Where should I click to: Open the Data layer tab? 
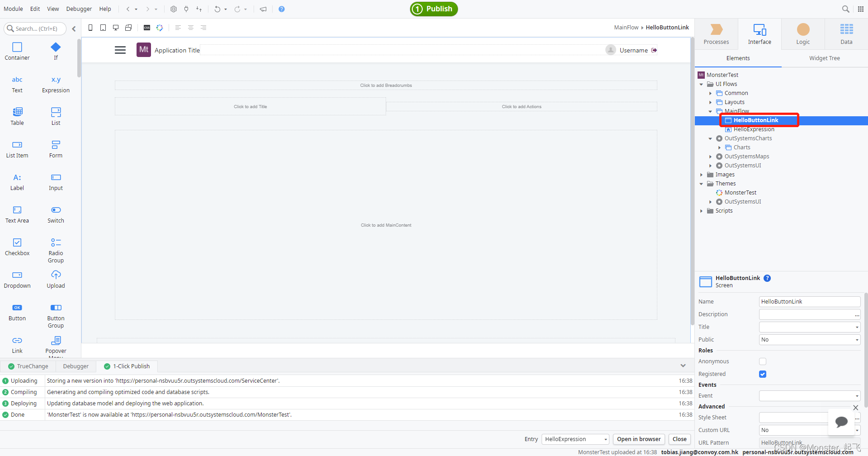pyautogui.click(x=846, y=34)
